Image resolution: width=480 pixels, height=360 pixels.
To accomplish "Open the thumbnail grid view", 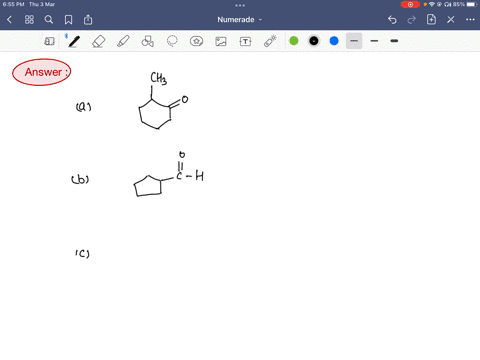I will coord(29,20).
